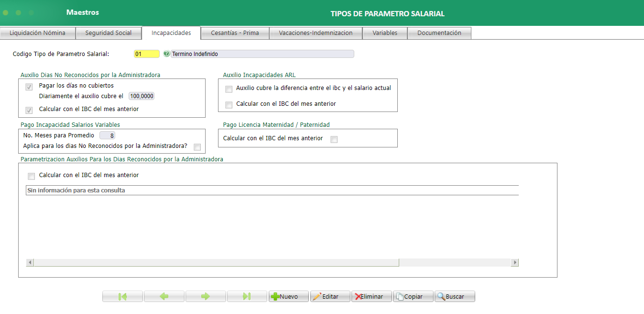Click the green help icon beside Codigo field

pos(166,54)
